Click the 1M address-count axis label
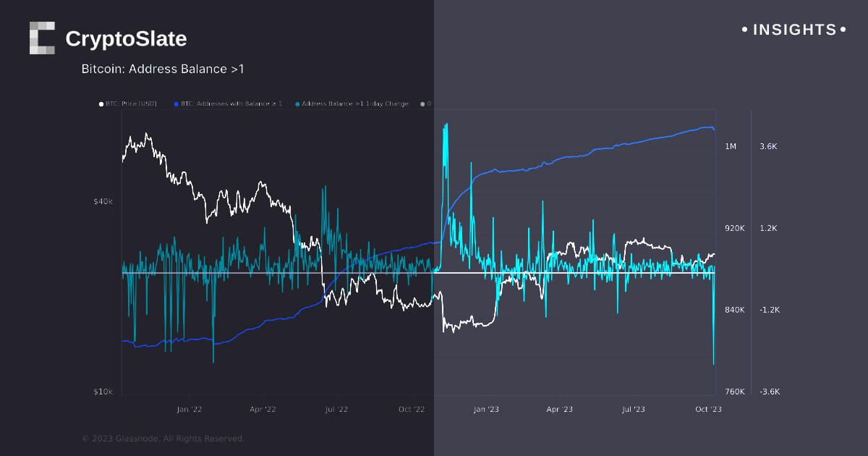 pyautogui.click(x=731, y=147)
